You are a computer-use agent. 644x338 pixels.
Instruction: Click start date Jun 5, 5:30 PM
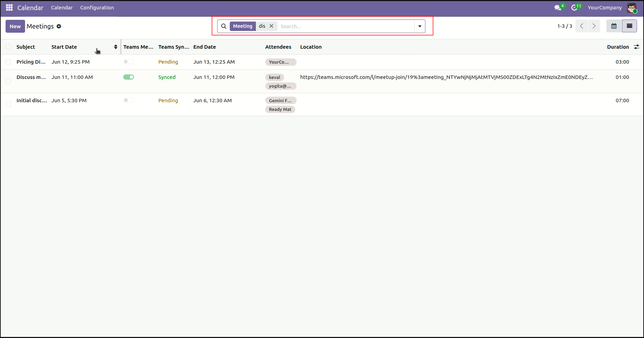coord(69,100)
